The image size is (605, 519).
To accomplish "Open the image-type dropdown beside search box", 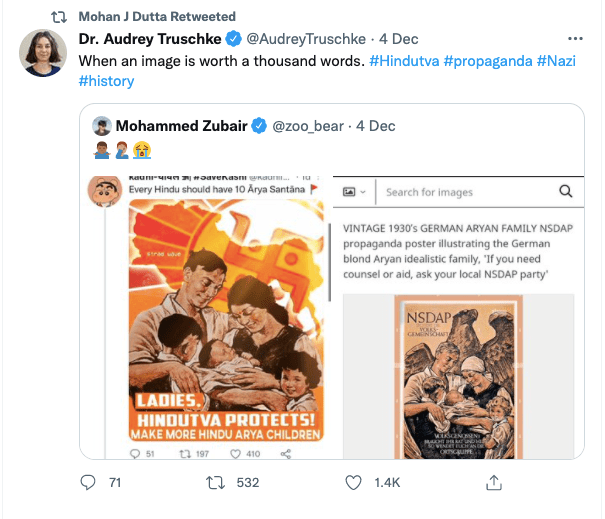I will coord(354,191).
